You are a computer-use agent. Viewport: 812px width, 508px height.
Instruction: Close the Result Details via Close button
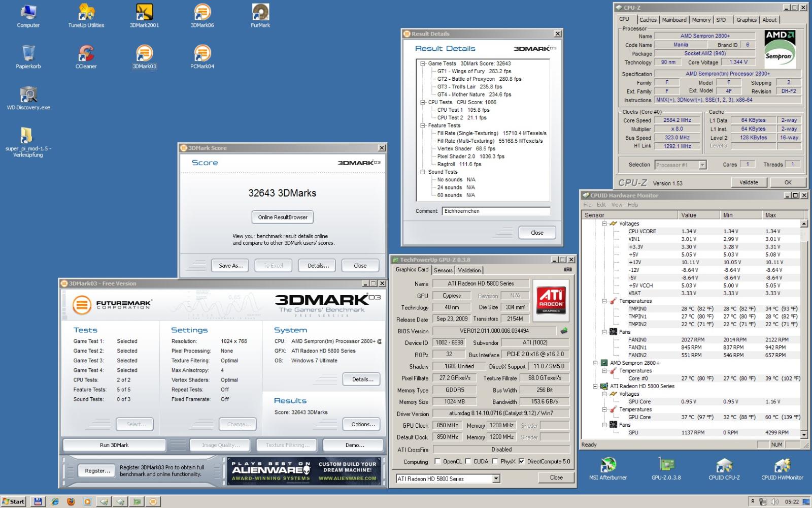[537, 233]
